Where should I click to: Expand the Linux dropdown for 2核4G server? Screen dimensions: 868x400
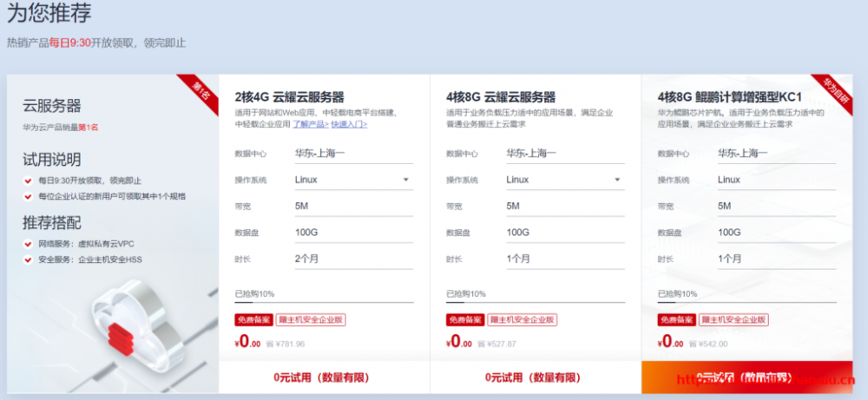(405, 180)
